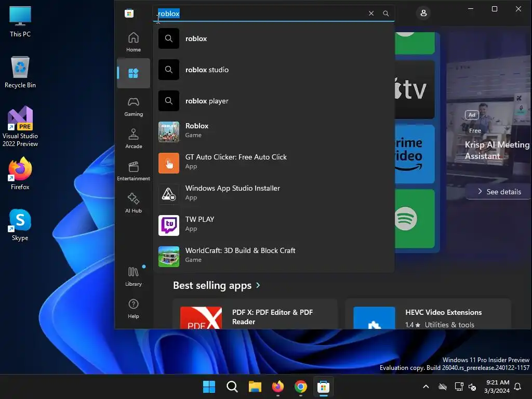This screenshot has width=532, height=399.
Task: Open the Library in the sidebar
Action: click(x=134, y=276)
